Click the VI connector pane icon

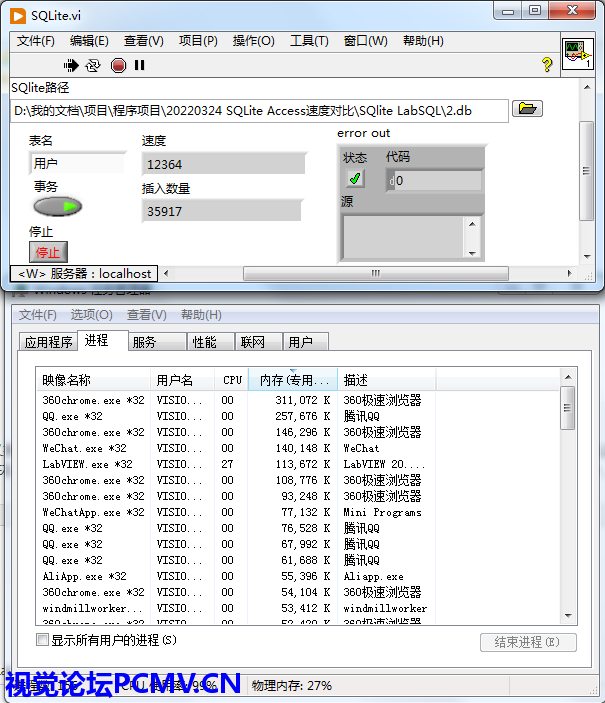coord(578,53)
